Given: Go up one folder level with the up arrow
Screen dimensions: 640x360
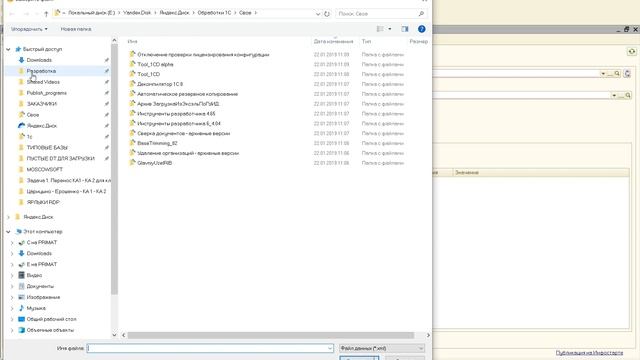Looking at the screenshot, I should pyautogui.click(x=46, y=14).
